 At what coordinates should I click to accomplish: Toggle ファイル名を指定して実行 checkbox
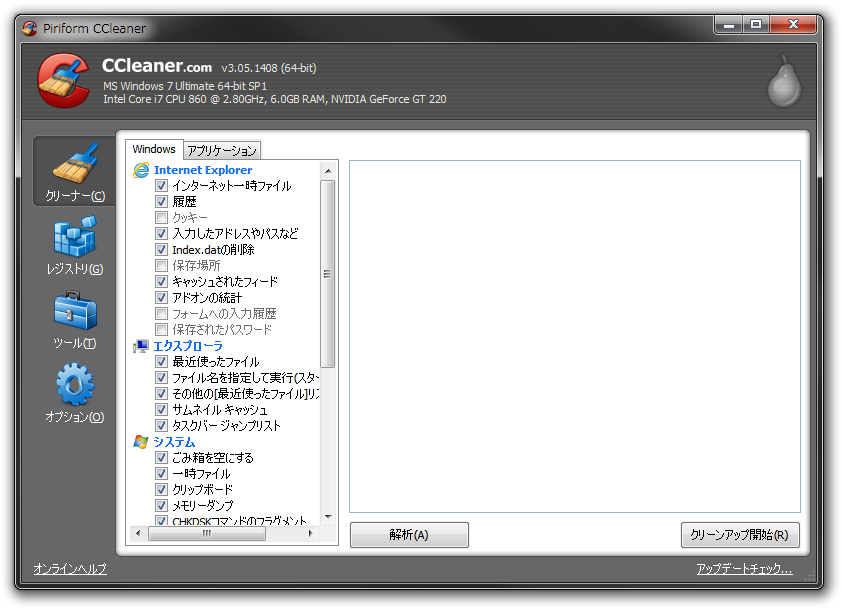tap(161, 378)
